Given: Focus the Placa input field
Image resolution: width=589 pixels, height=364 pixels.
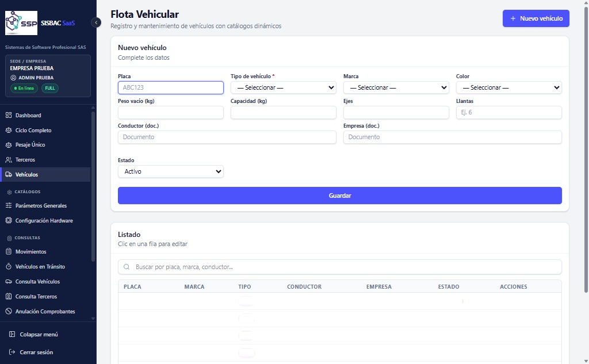Looking at the screenshot, I should 171,87.
